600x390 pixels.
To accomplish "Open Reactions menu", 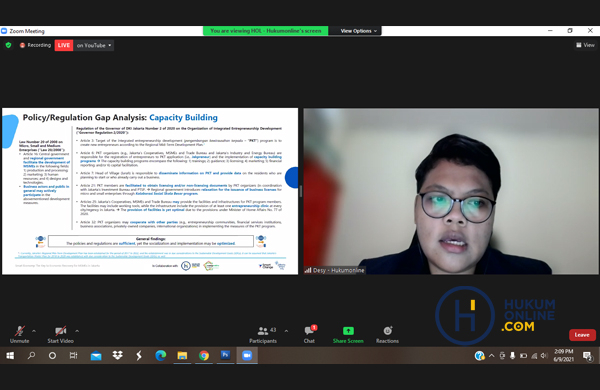I will pyautogui.click(x=387, y=335).
